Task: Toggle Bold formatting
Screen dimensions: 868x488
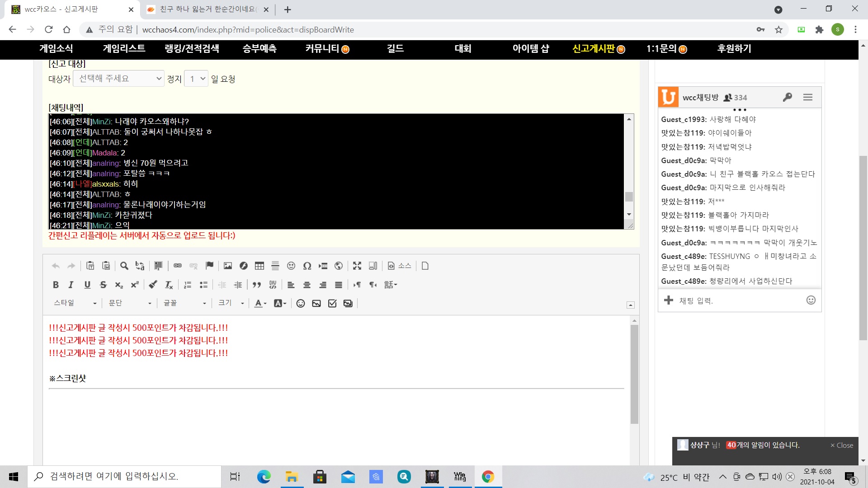Action: 56,285
